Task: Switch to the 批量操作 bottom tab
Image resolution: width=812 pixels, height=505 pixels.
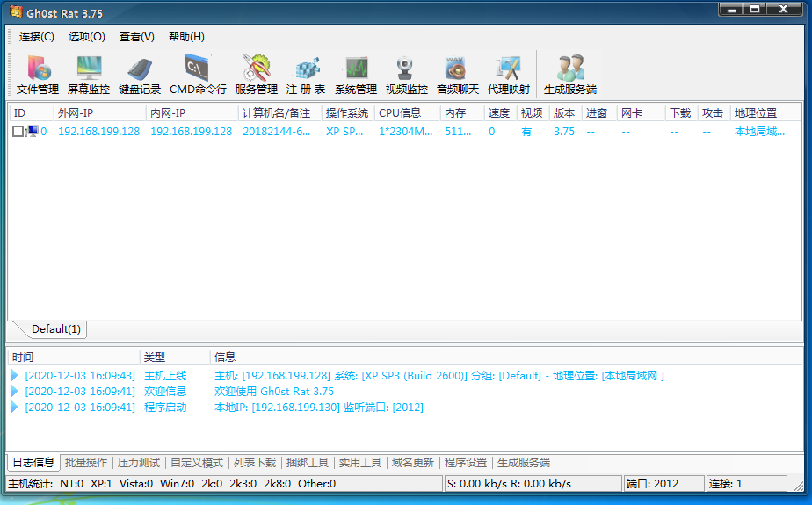Action: (x=86, y=463)
